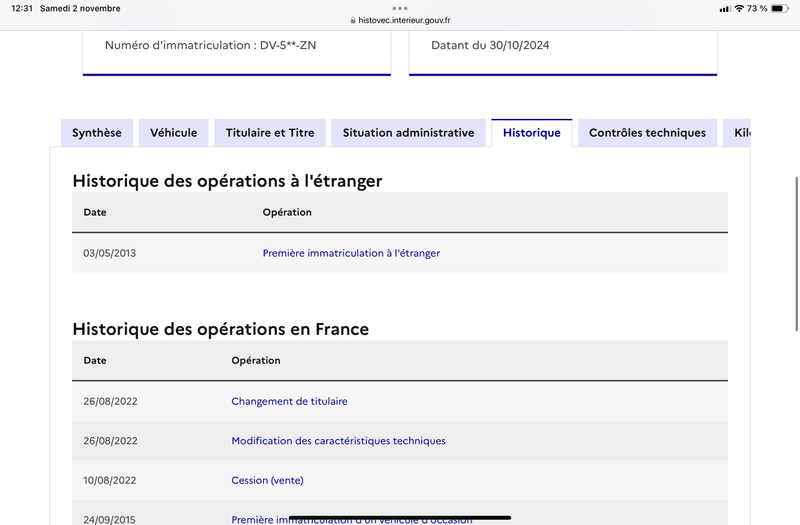800x525 pixels.
Task: Open the Véhicule tab
Action: [x=173, y=133]
